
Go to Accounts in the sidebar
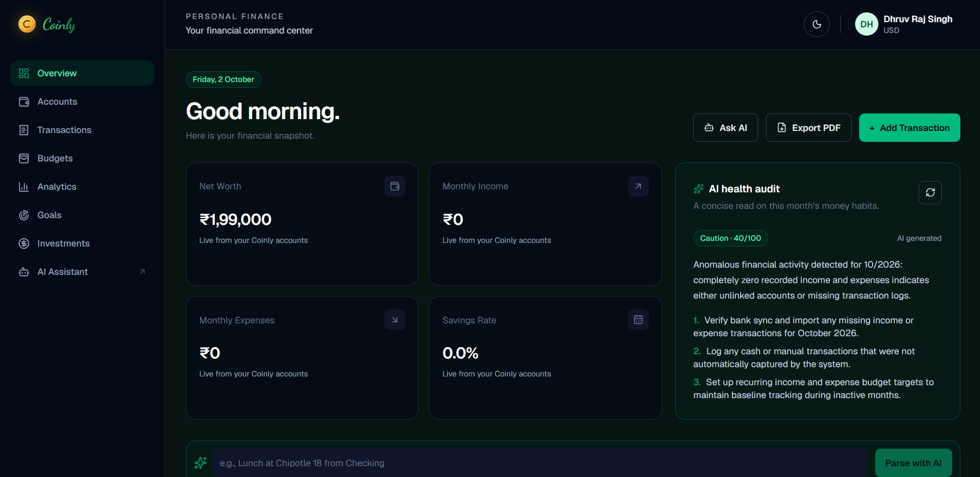(x=82, y=102)
